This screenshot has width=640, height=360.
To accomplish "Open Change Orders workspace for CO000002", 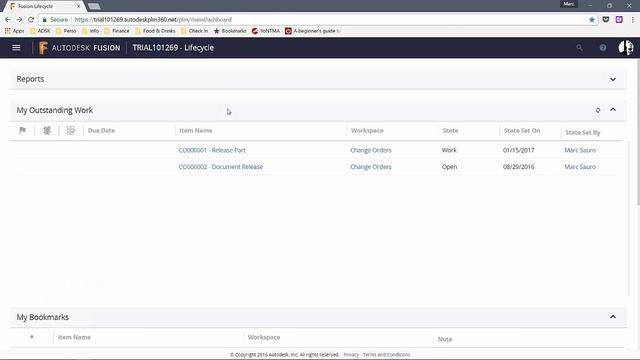I will [x=371, y=167].
